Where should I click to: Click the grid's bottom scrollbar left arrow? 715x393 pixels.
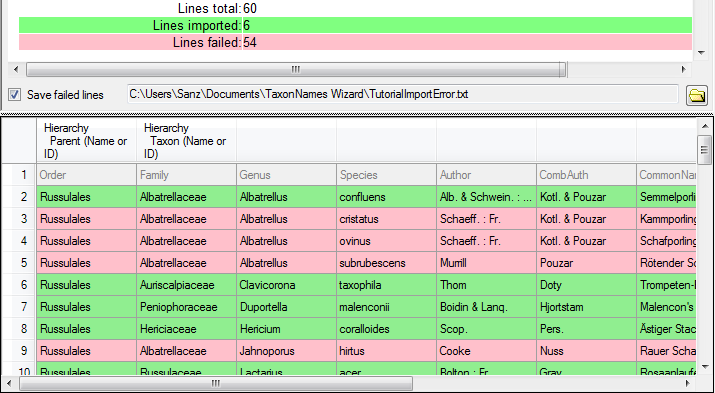coord(10,383)
